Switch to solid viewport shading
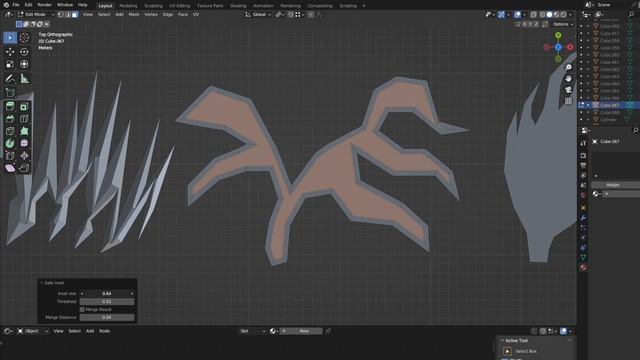Viewport: 640px width, 360px height. coord(549,14)
